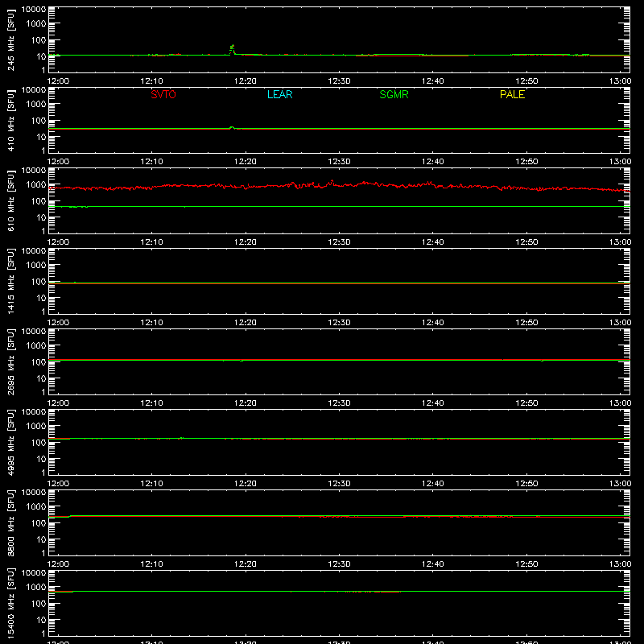Click the flat green trace in the 610 MHz plot
This screenshot has width=644, height=644.
(339, 207)
